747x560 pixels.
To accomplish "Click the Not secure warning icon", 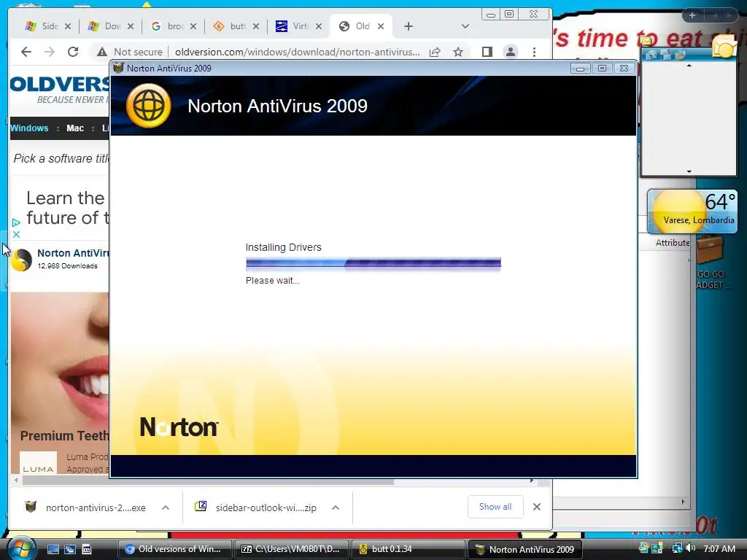I will pos(102,52).
